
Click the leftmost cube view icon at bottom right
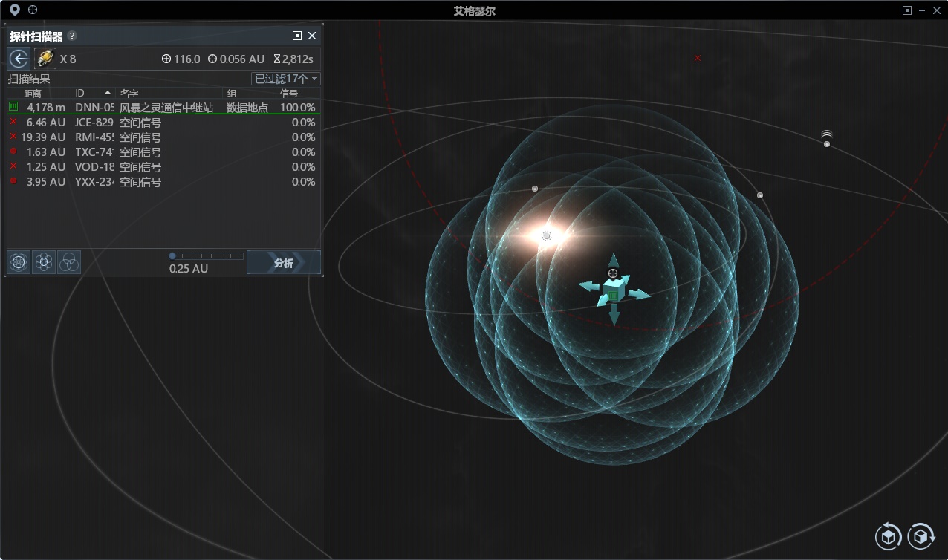889,535
